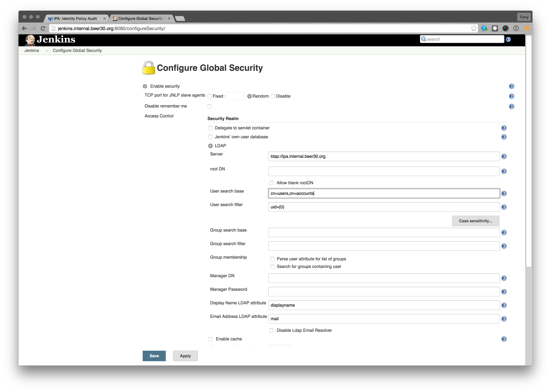Select Search for groups containing user
Viewport: 551px width, 392px height.
pyautogui.click(x=272, y=267)
